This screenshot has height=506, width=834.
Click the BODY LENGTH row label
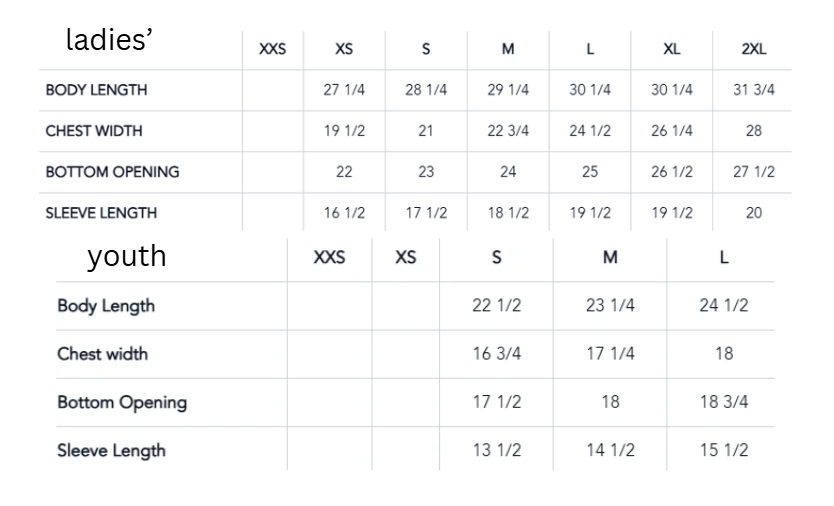(x=96, y=90)
